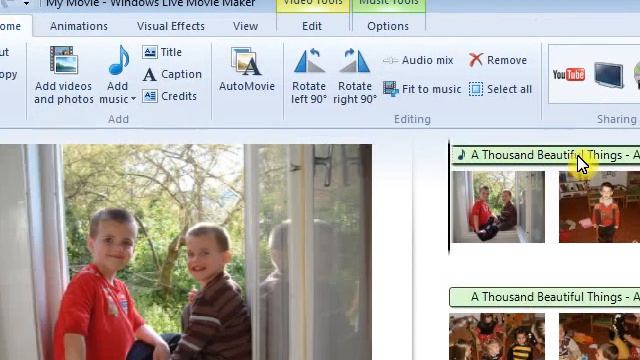
Task: Select the two boys at window thumbnail
Action: pos(498,207)
